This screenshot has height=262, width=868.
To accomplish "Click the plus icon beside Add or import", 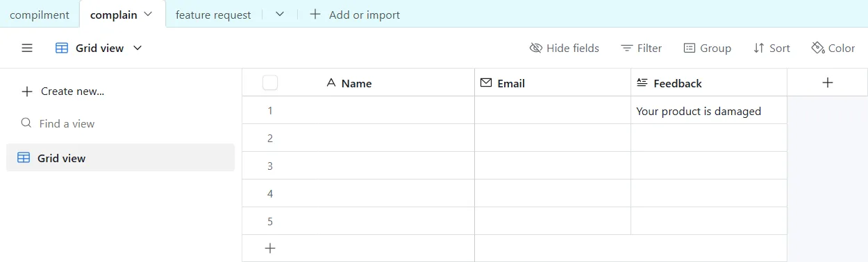I will tap(315, 14).
